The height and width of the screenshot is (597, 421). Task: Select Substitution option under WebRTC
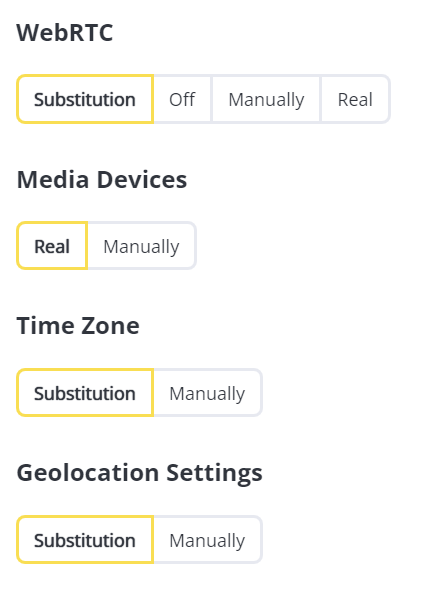(85, 99)
